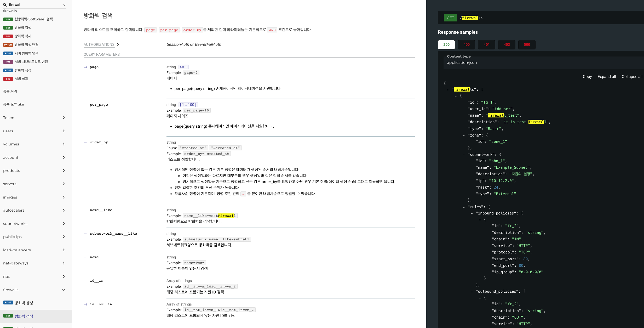Open the PATCH 방화벽 정책 변경 item
This screenshot has width=644, height=328.
pos(26,45)
